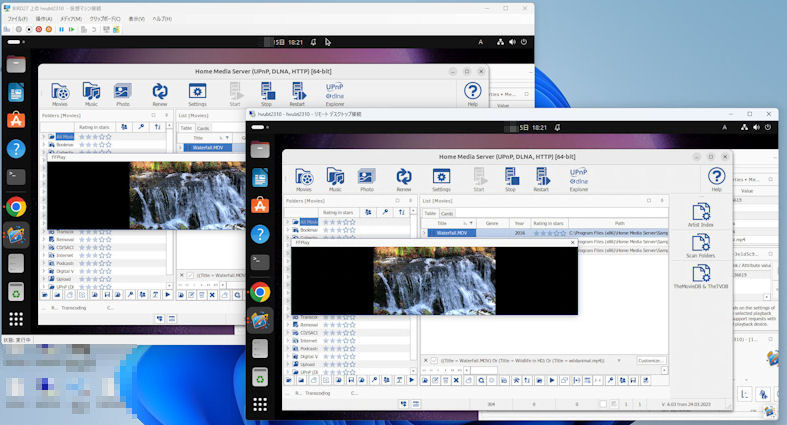
Task: Click the FFPlay waterfall video in Remote Desktop window
Action: click(x=434, y=280)
